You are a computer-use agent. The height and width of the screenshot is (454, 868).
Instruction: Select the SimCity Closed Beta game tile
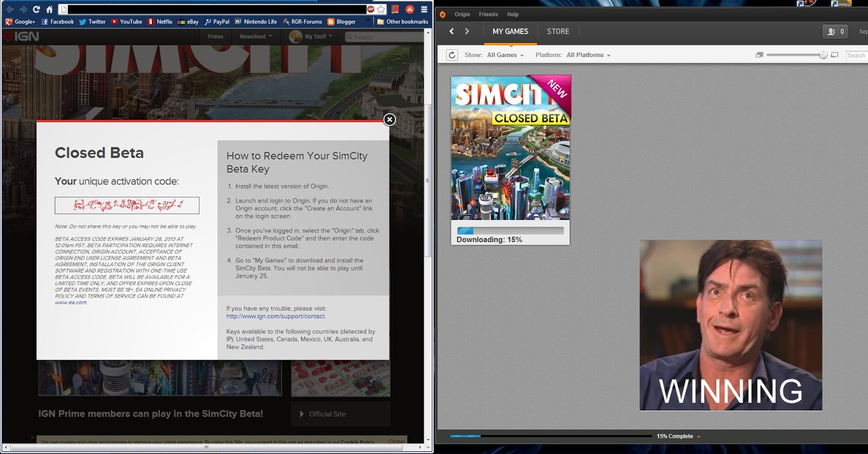pyautogui.click(x=510, y=160)
